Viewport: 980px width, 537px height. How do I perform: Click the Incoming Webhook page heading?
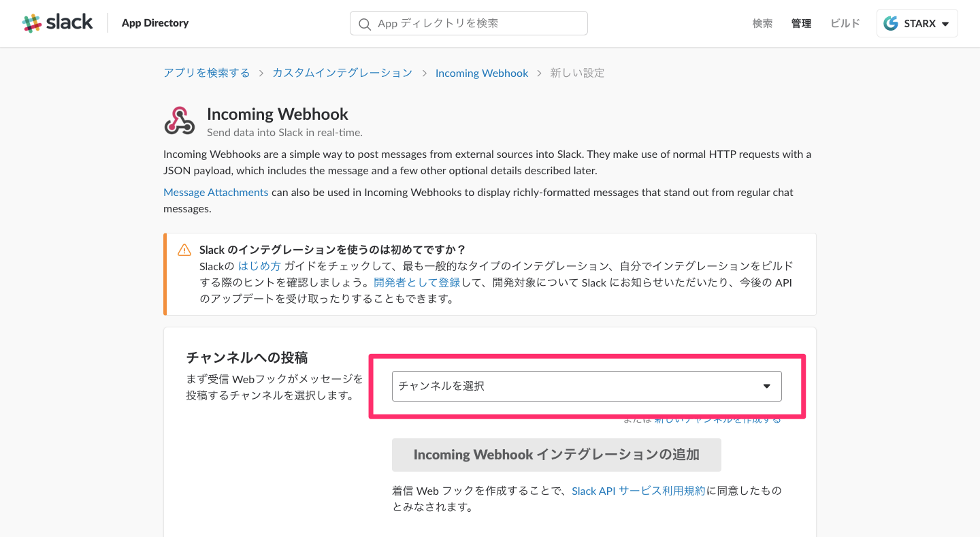(x=278, y=114)
